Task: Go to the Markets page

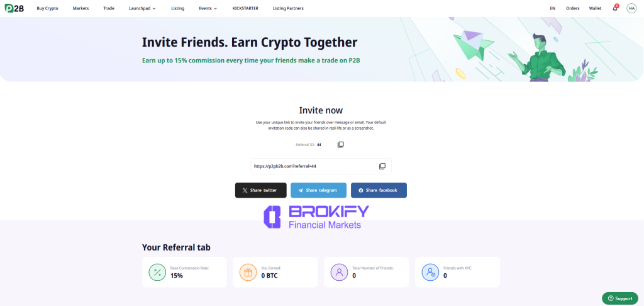Action: tap(80, 8)
